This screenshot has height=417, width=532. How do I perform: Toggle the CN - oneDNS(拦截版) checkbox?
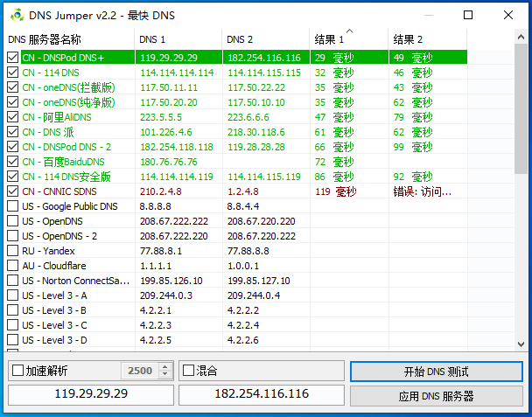pyautogui.click(x=12, y=87)
